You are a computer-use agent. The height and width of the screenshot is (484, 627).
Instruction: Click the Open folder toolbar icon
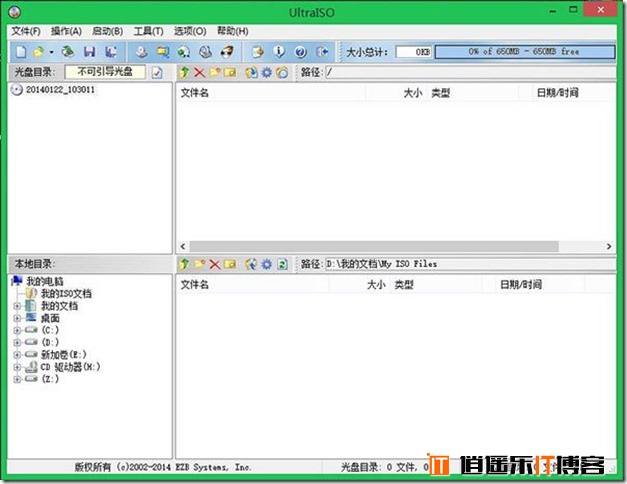[x=39, y=52]
